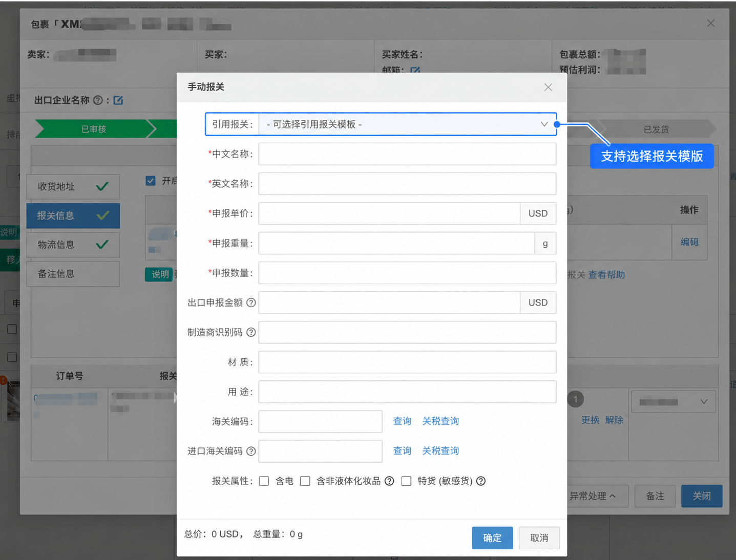This screenshot has width=736, height=560.
Task: Check the 含非液体化妆品 checkbox
Action: (x=305, y=481)
